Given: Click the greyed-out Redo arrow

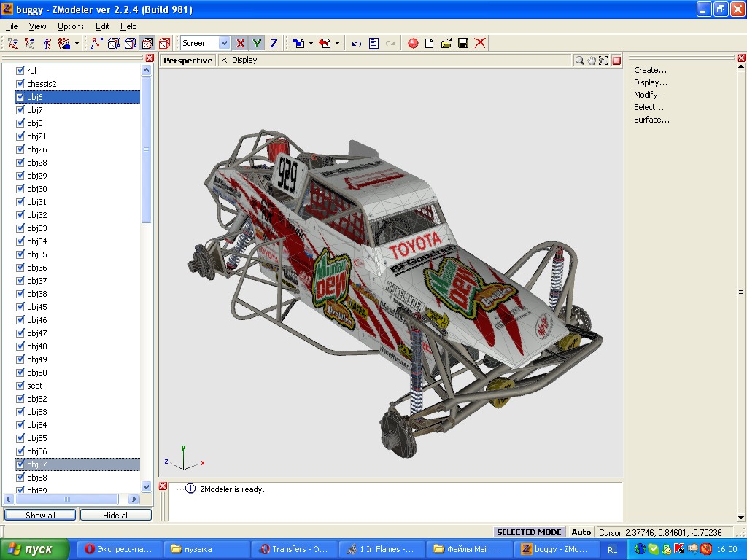Looking at the screenshot, I should (x=391, y=43).
